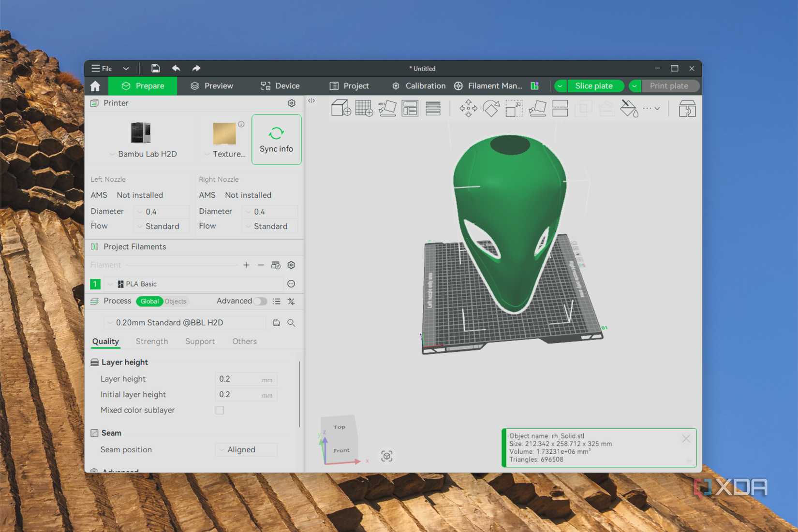The image size is (798, 532).
Task: Switch to the Preview tab
Action: pos(211,86)
